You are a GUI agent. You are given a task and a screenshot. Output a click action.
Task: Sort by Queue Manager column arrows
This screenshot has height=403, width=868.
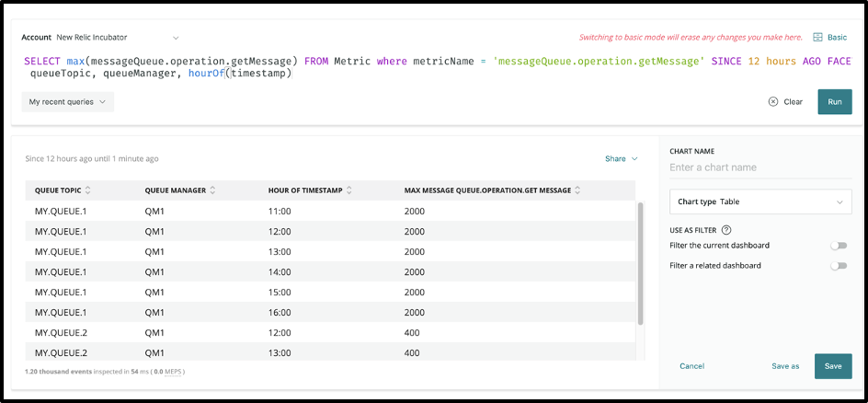click(x=212, y=190)
